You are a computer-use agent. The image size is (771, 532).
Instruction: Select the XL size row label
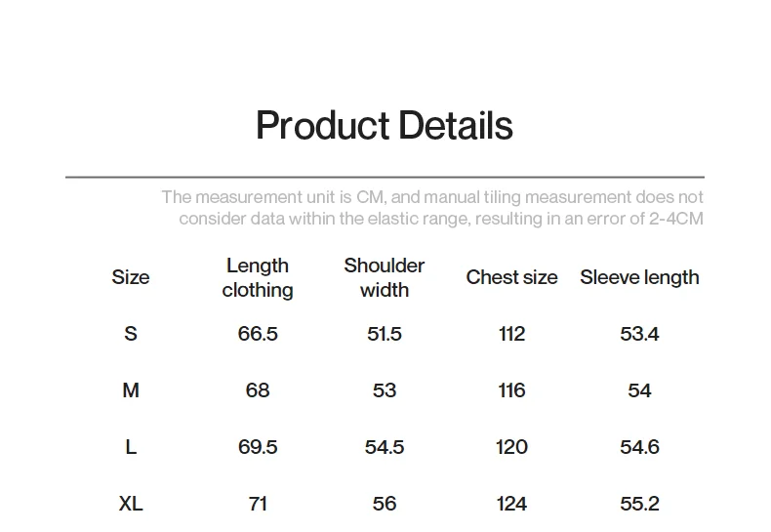point(131,504)
